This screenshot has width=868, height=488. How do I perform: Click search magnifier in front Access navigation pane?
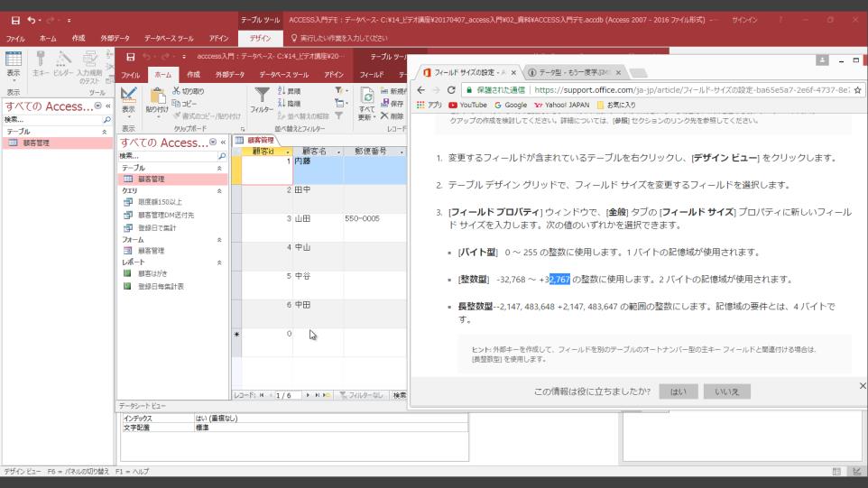221,156
